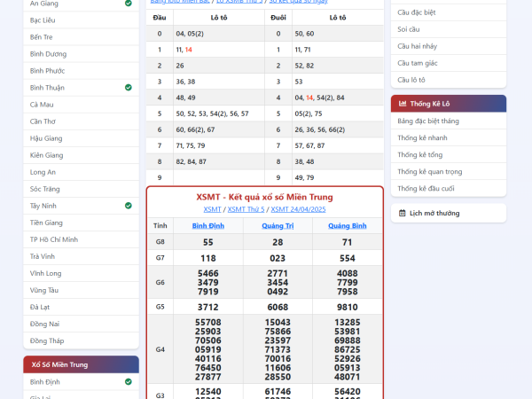Screen dimensions: 532x399
Task: Click the calendar icon beside Lịch mở thưởng
Action: 403,213
